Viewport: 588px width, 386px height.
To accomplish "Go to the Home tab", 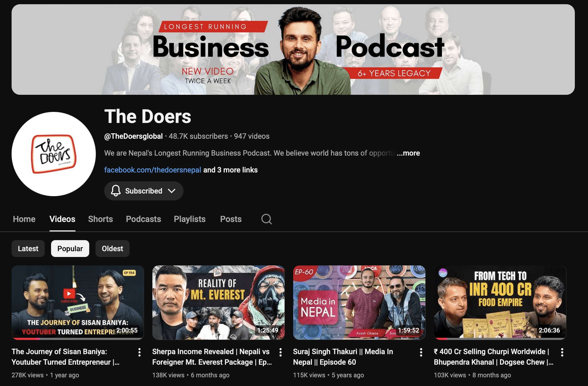I will pos(24,219).
